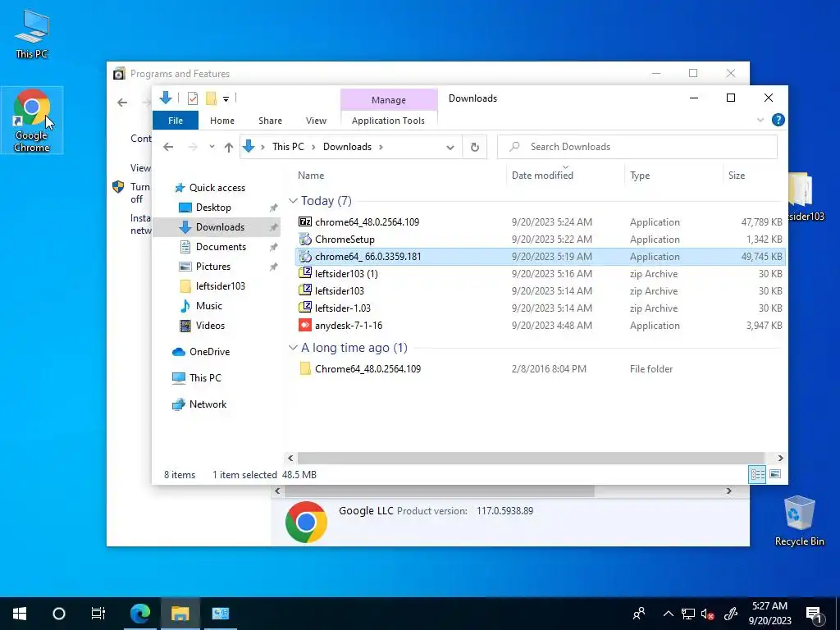Click the New folder quick access toolbar icon
This screenshot has width=840, height=630.
[211, 98]
